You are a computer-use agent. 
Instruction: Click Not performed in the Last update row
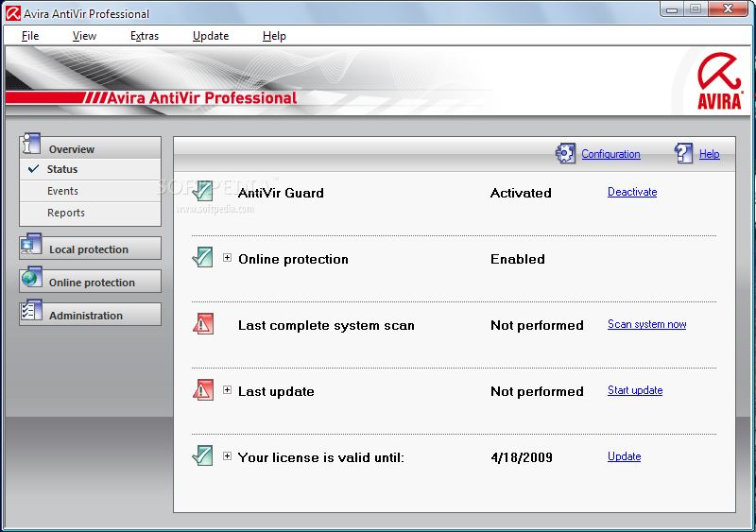pos(537,391)
